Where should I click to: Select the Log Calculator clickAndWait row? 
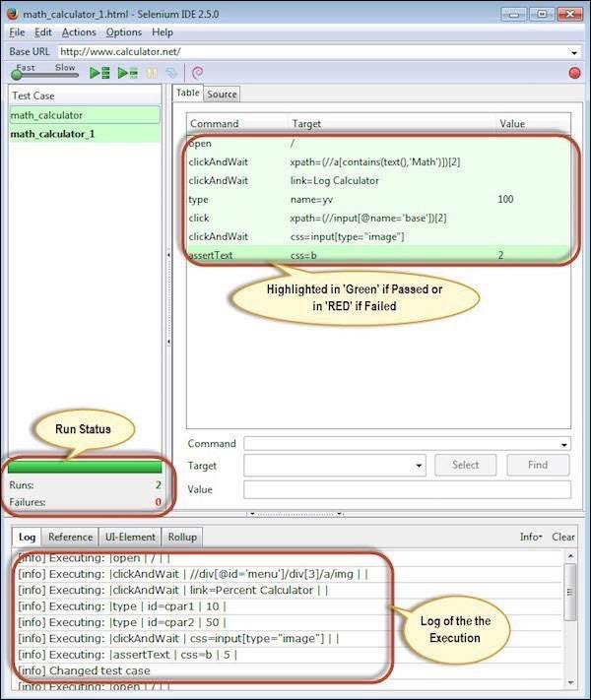(x=379, y=181)
